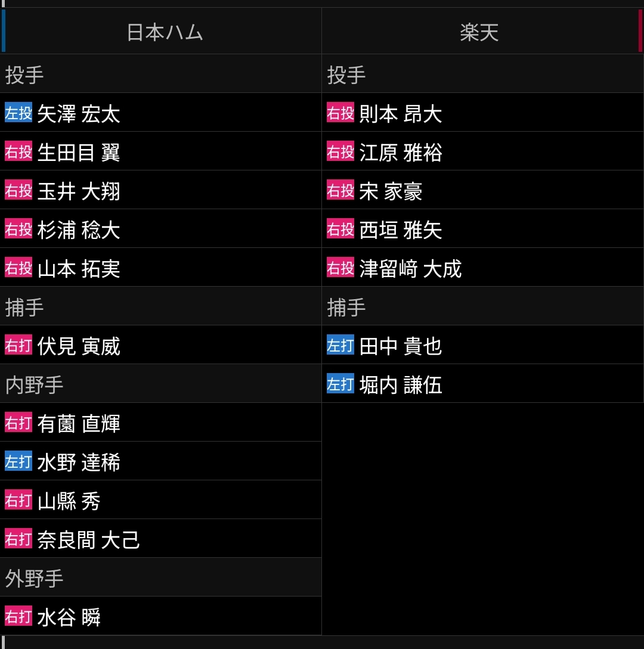Select the 楽天 team header
This screenshot has height=649, width=644.
[479, 32]
